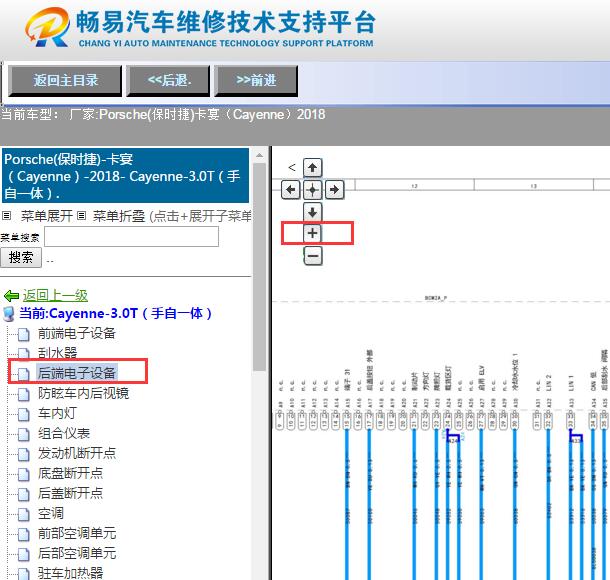The height and width of the screenshot is (580, 610).
Task: Collapse the panel with the < arrow
Action: pyautogui.click(x=292, y=167)
